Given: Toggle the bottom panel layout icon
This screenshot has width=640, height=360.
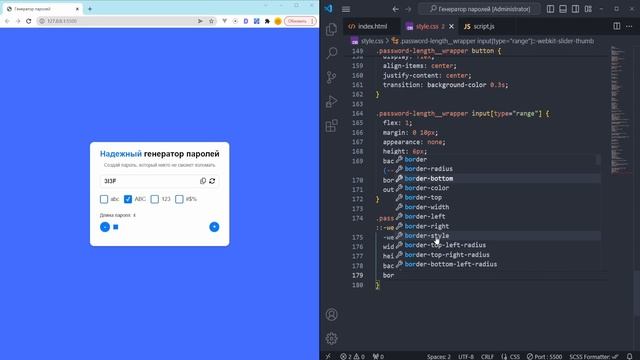Looking at the screenshot, I should coord(563,9).
